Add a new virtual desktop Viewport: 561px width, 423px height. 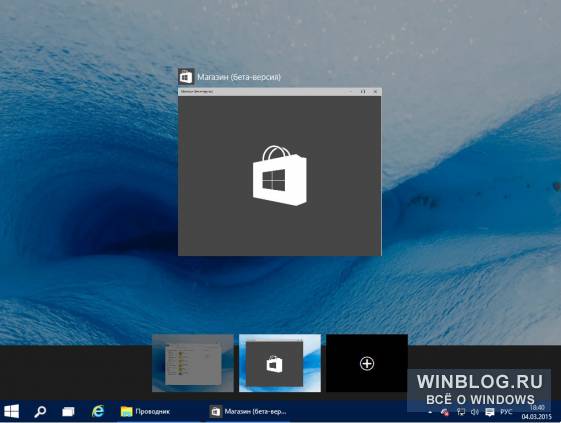367,363
